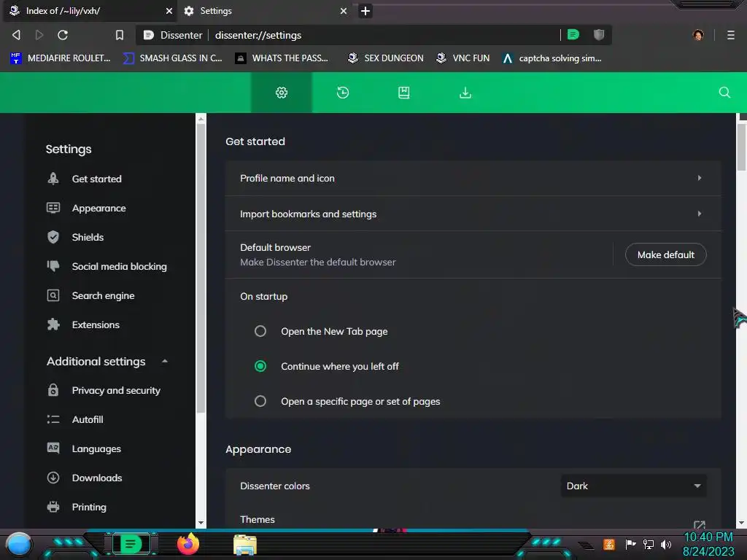Click the Downloads circle icon in sidebar
The height and width of the screenshot is (560, 747).
(53, 478)
